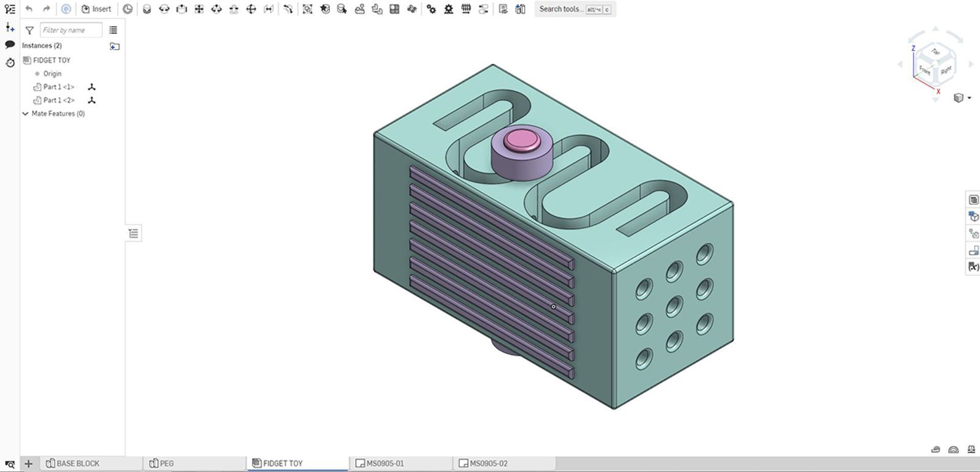Select Part 1 <2> in instance tree

pyautogui.click(x=59, y=100)
